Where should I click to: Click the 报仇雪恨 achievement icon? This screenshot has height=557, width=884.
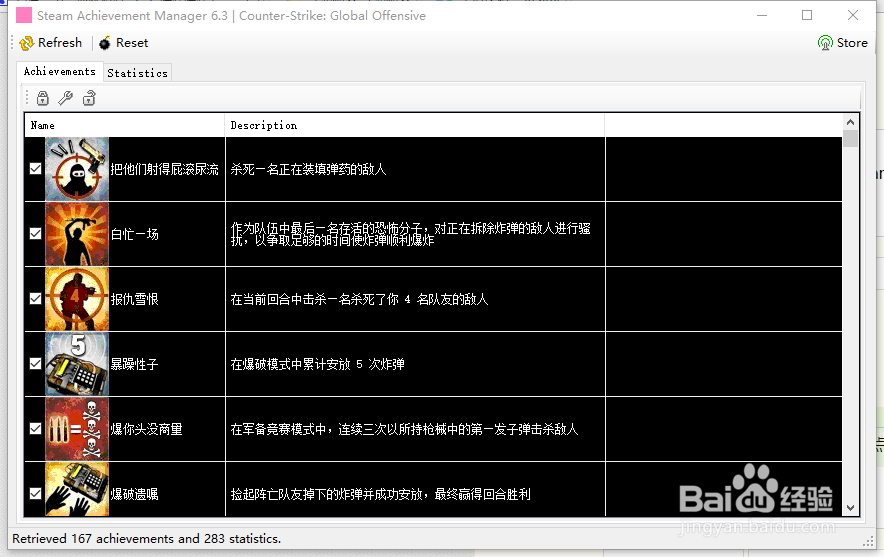(77, 299)
